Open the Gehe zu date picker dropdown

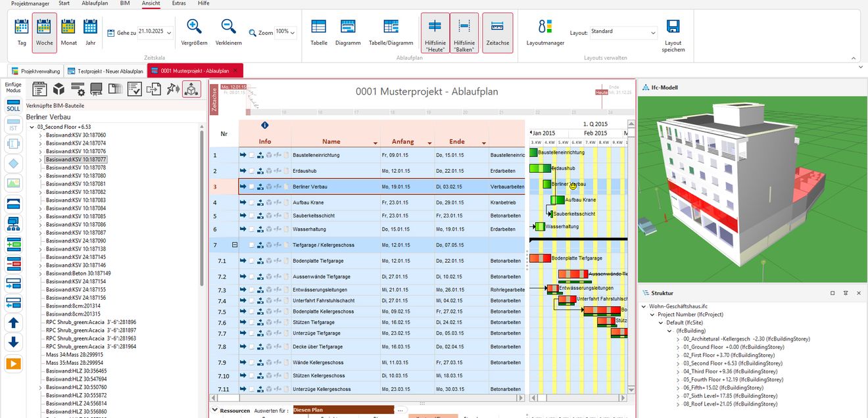pos(170,32)
